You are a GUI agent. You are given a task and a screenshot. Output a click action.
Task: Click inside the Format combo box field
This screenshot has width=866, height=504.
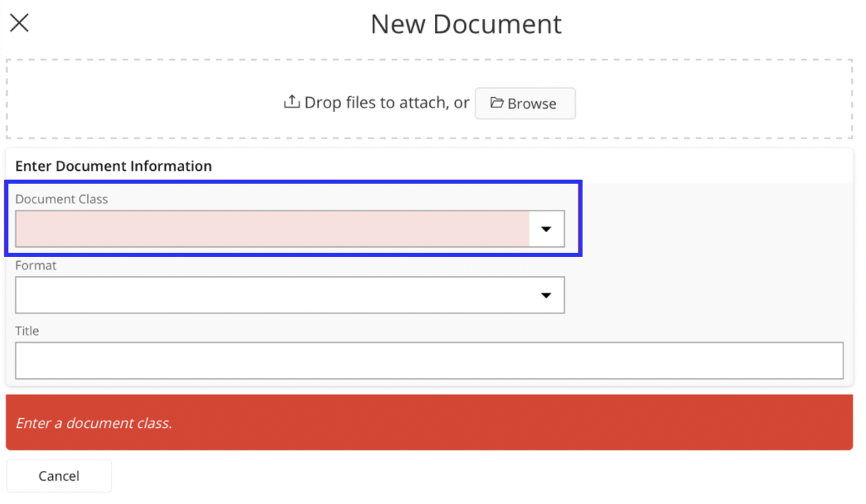pyautogui.click(x=272, y=295)
